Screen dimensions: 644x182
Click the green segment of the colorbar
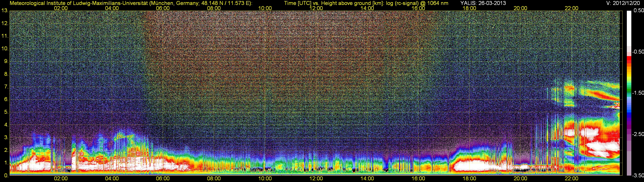[x=629, y=90]
